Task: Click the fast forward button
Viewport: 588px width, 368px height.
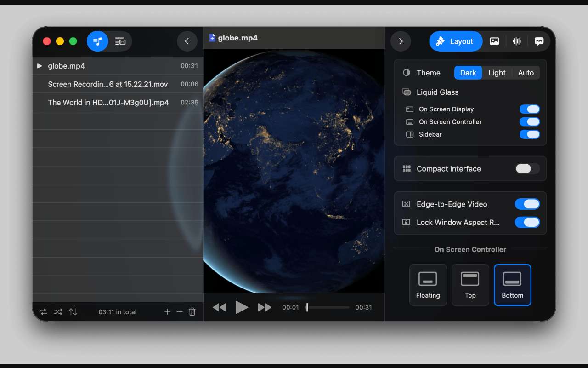Action: pyautogui.click(x=265, y=307)
